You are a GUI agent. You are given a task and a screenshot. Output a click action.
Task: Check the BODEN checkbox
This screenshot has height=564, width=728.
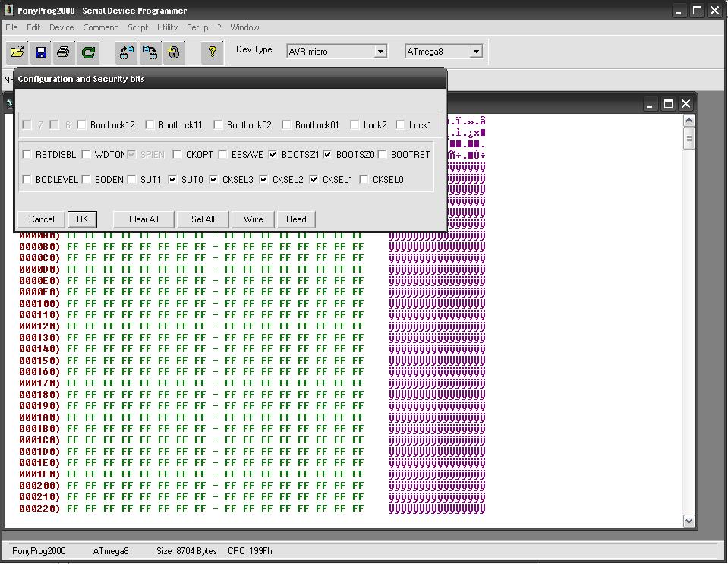click(86, 180)
